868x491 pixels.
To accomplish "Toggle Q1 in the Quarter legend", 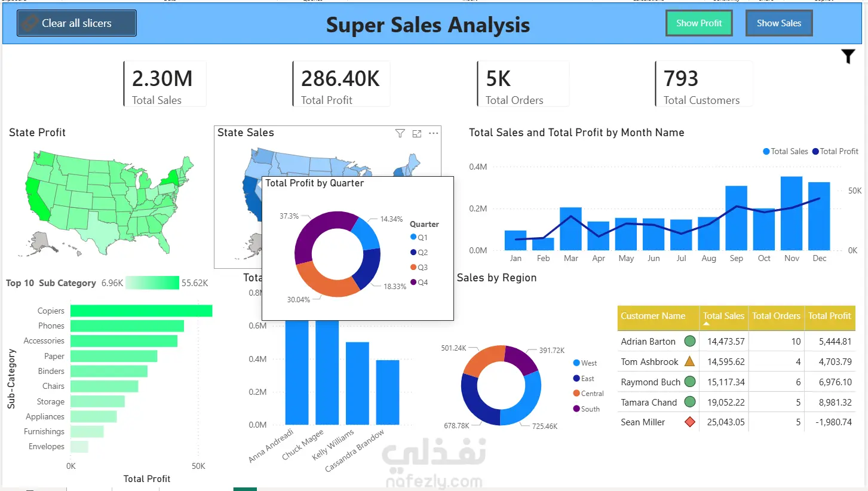I will click(419, 238).
